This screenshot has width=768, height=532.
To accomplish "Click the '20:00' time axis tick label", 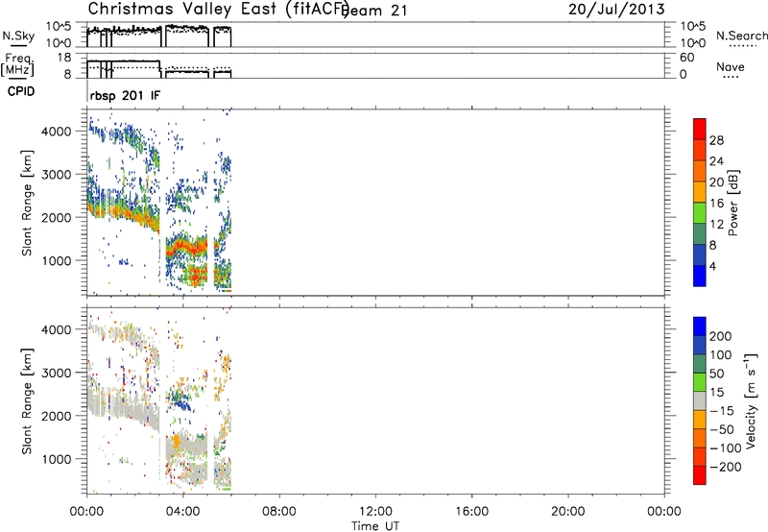I will pyautogui.click(x=568, y=512).
